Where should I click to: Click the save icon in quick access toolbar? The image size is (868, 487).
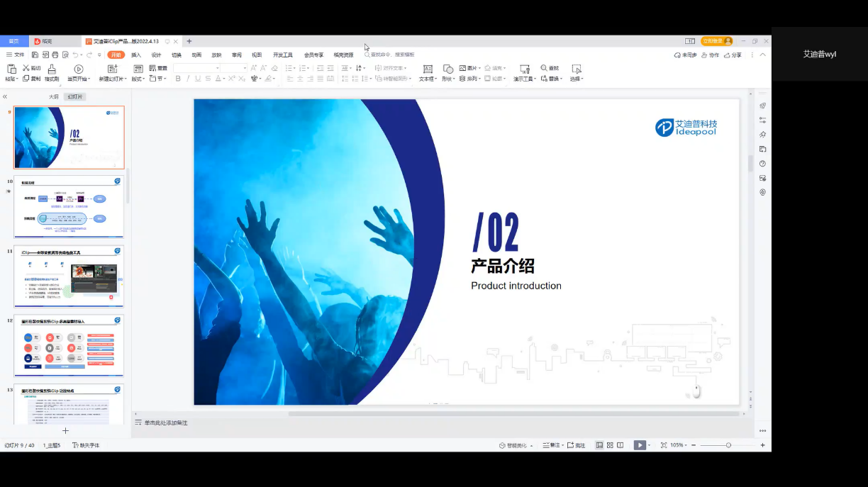coord(35,55)
